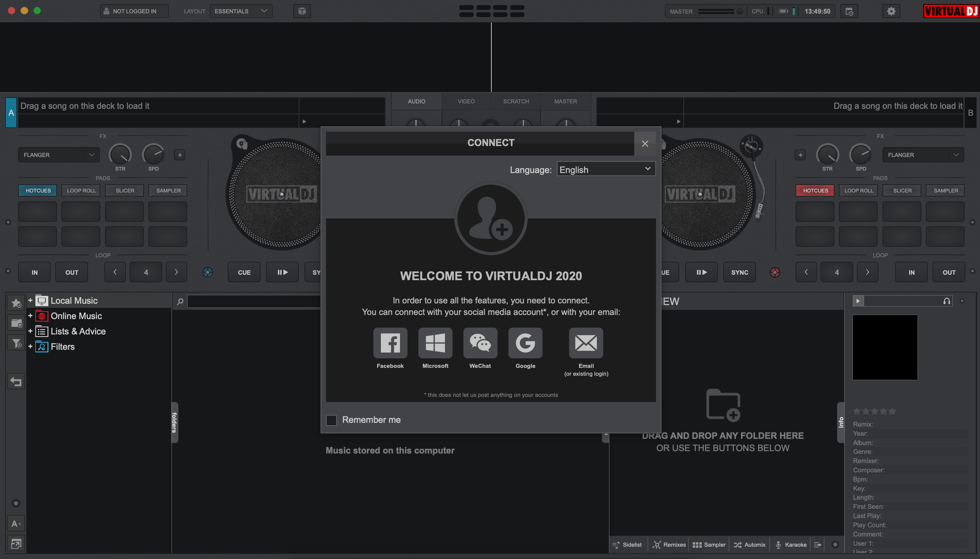
Task: Connect using WeChat icon
Action: [x=480, y=343]
